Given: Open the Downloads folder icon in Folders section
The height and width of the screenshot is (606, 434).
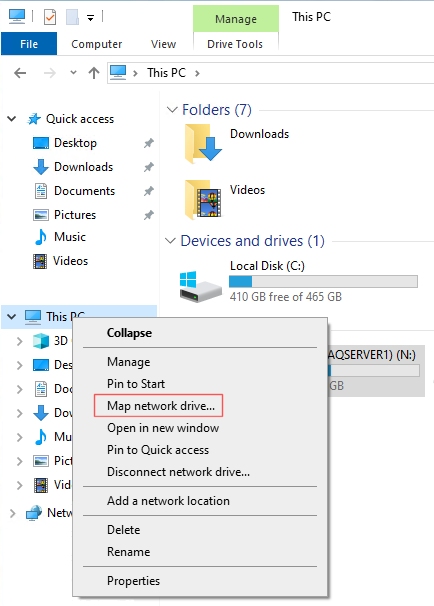Looking at the screenshot, I should tap(203, 143).
